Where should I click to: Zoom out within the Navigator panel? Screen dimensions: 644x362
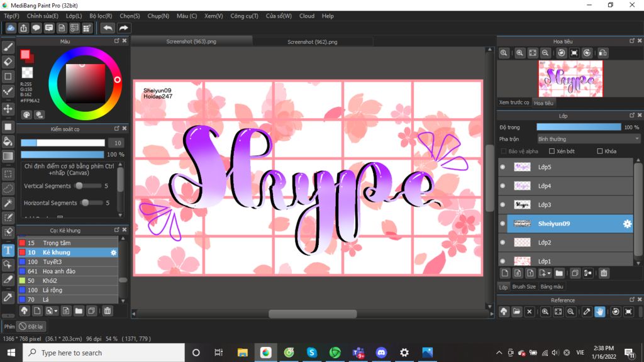click(545, 53)
